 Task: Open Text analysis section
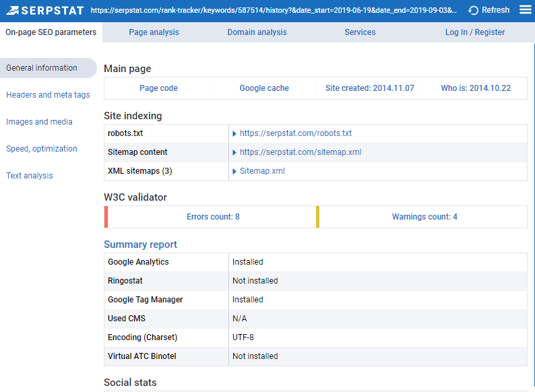point(30,176)
